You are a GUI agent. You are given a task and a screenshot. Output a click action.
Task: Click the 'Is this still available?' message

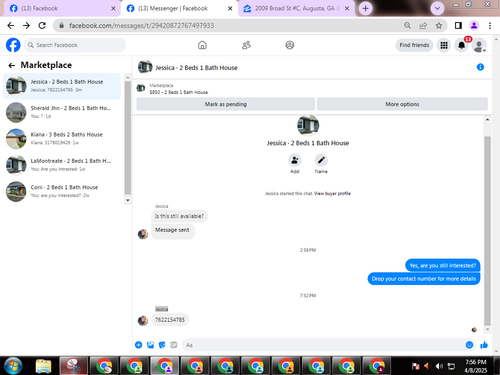(179, 216)
